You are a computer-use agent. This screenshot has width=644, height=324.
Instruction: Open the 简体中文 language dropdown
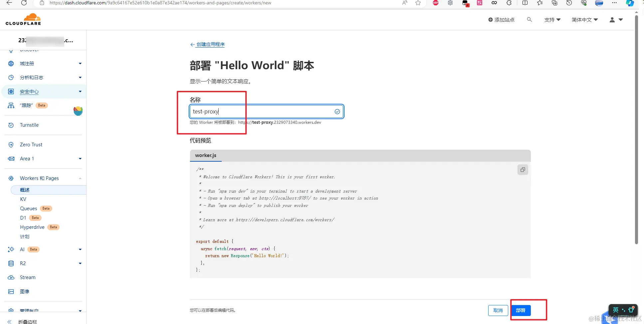(585, 20)
